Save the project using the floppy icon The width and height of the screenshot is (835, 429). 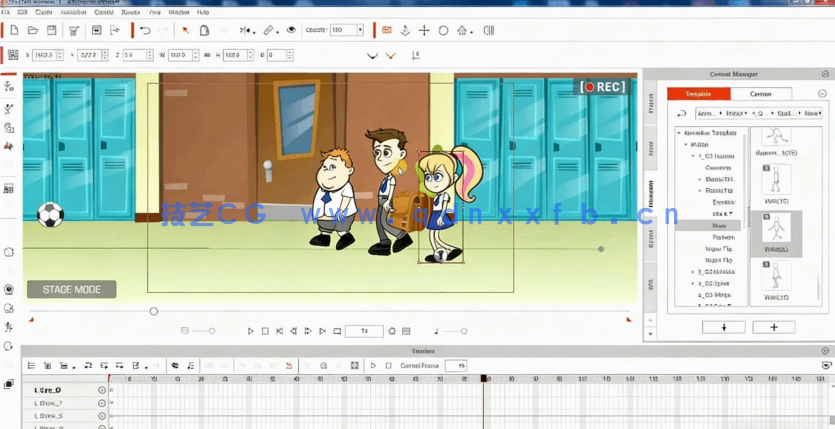point(52,30)
